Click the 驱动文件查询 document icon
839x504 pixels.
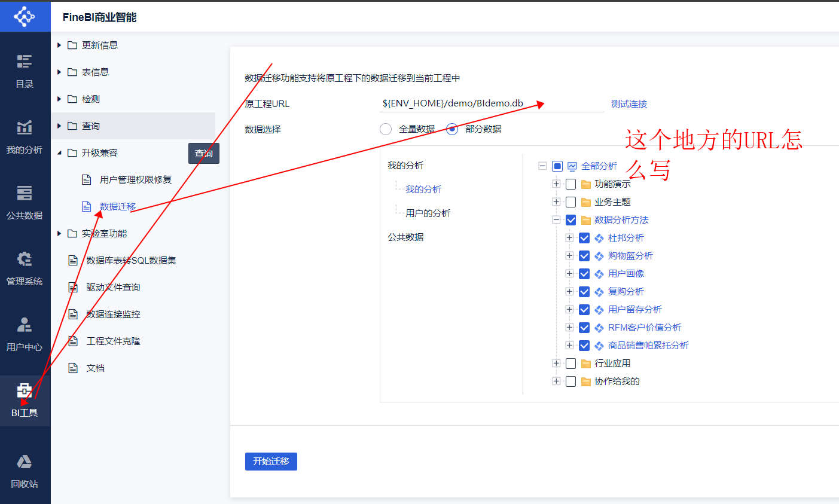tap(73, 287)
